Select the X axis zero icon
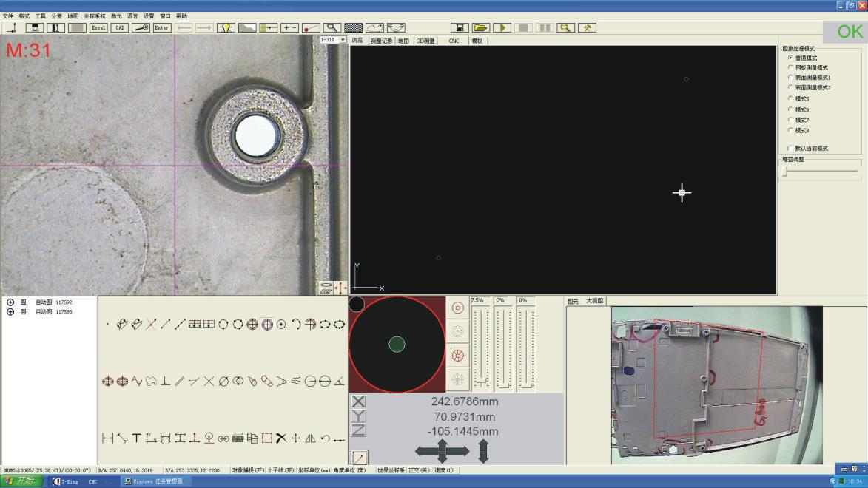Image resolution: width=868 pixels, height=488 pixels. click(x=359, y=401)
